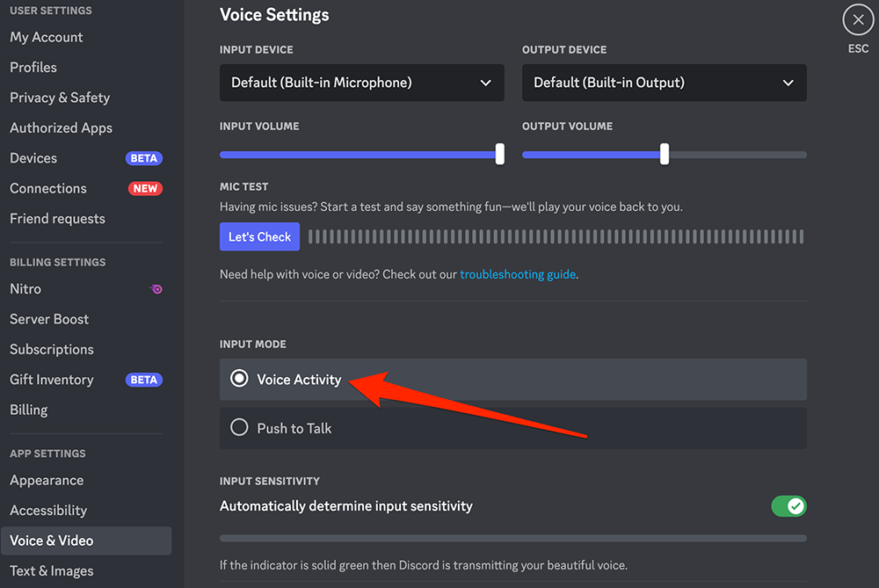The image size is (879, 588).
Task: Open the Appearance settings page
Action: (47, 480)
